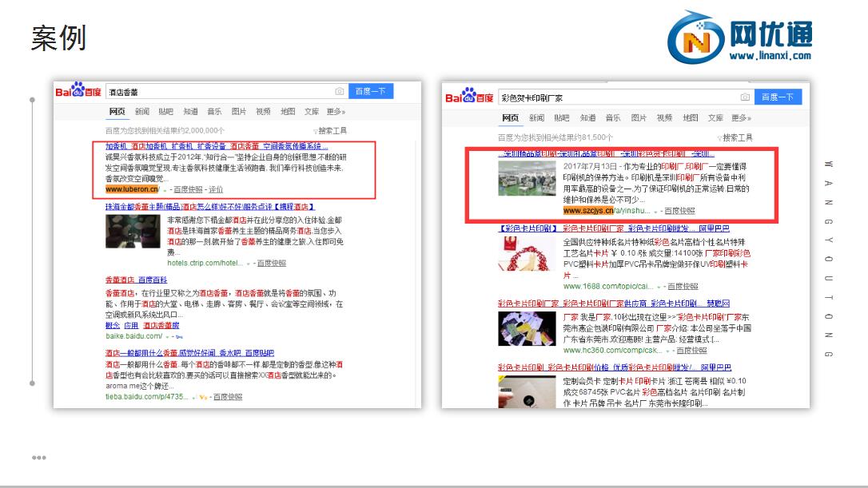Expand 搜索工具 filter in 酒店香薰 results
This screenshot has height=488, width=868.
click(x=330, y=131)
